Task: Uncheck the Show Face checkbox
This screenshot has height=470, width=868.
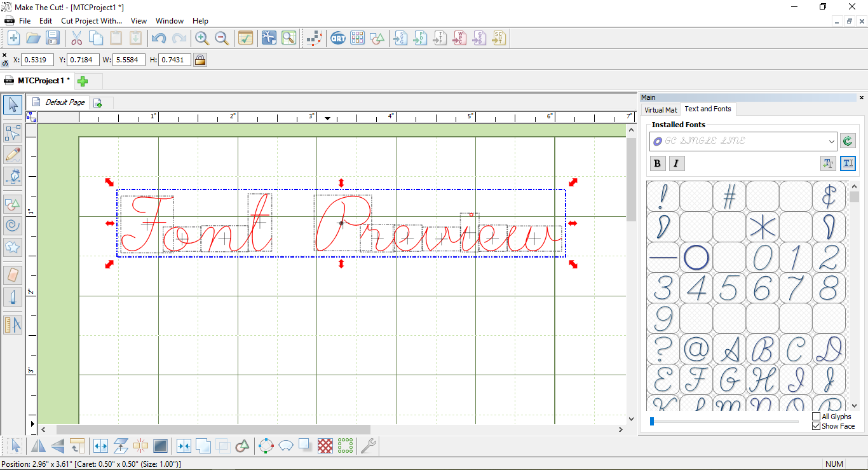Action: pyautogui.click(x=817, y=426)
